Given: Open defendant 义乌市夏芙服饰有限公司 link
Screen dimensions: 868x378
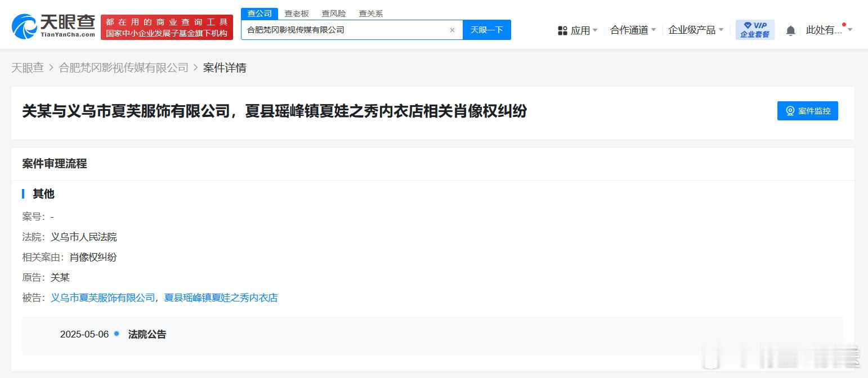Looking at the screenshot, I should 102,298.
